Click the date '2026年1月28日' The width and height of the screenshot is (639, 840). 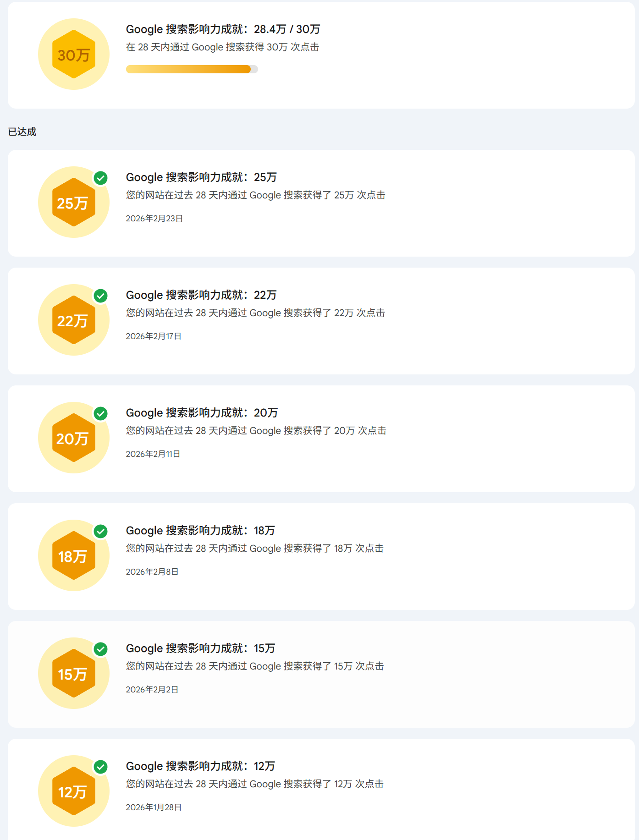154,807
